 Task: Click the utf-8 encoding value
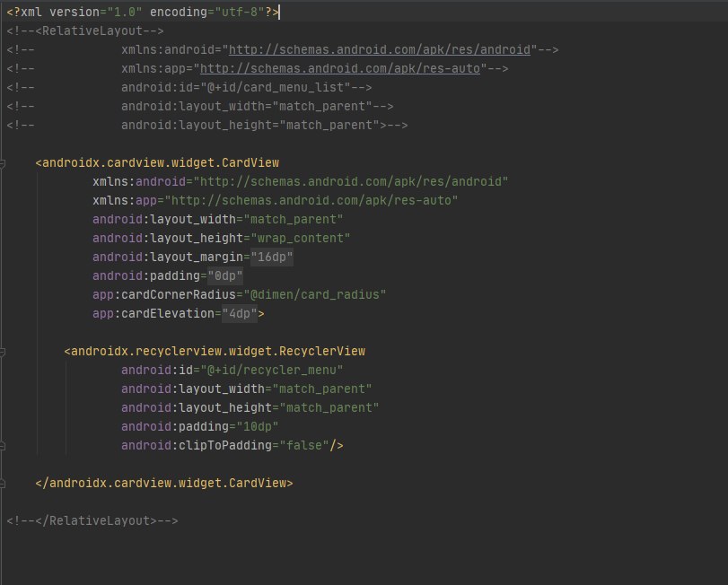pos(240,12)
